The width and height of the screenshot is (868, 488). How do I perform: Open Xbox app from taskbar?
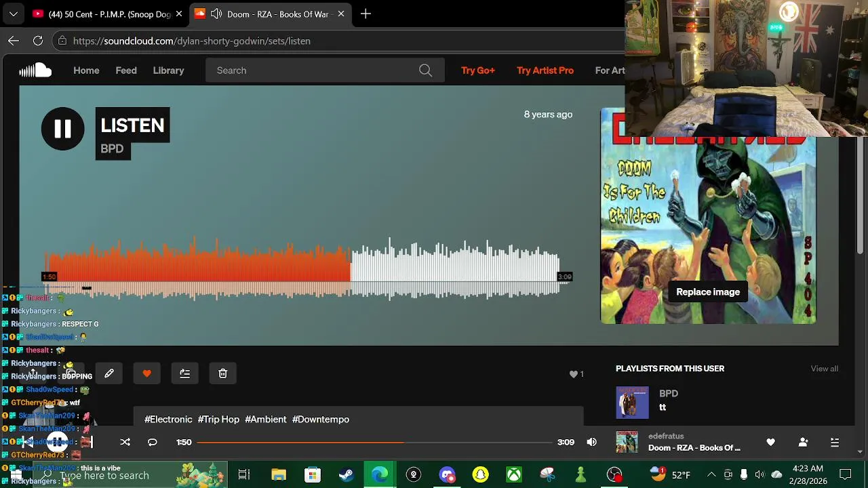514,474
